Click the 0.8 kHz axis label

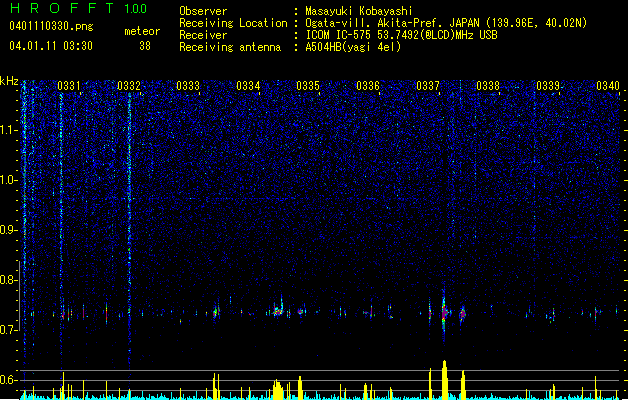click(8, 280)
